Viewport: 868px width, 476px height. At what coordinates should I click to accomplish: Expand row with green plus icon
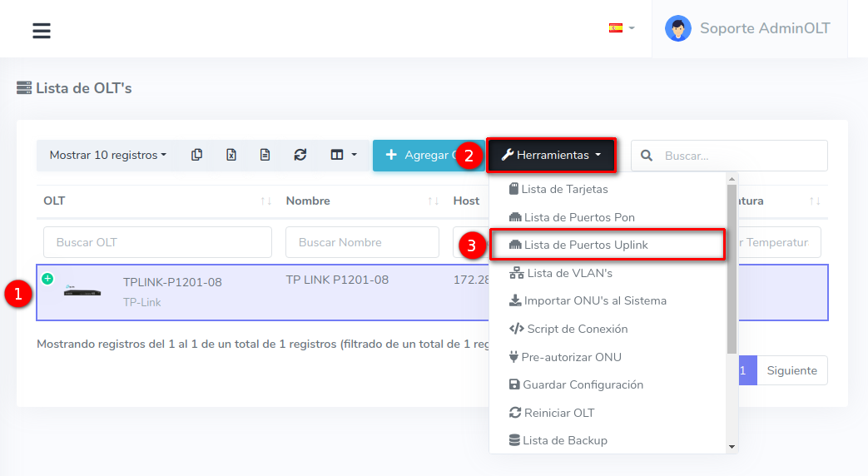point(47,279)
